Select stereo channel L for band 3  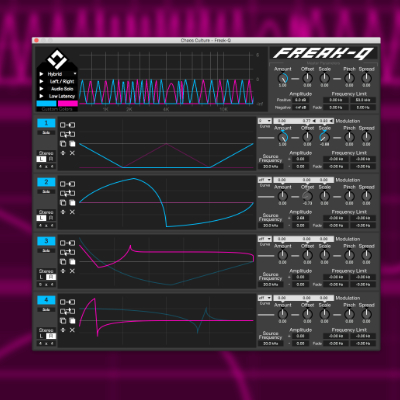(x=41, y=277)
